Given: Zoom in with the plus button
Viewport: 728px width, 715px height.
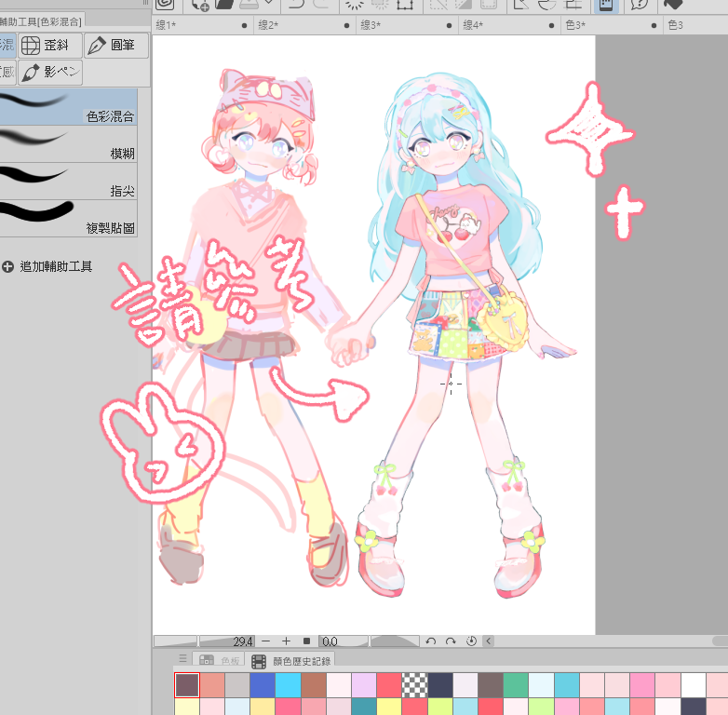Looking at the screenshot, I should 286,641.
